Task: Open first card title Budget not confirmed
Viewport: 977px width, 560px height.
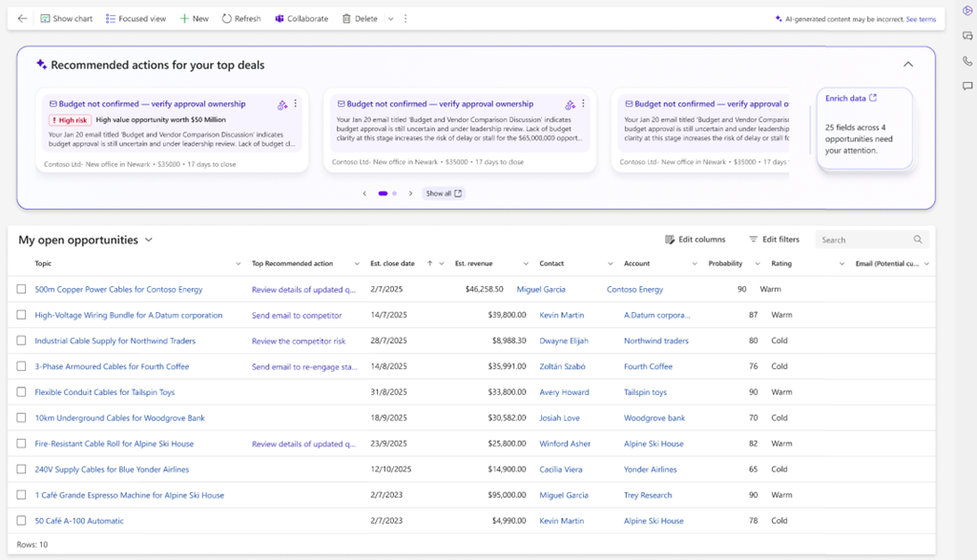Action: click(152, 104)
